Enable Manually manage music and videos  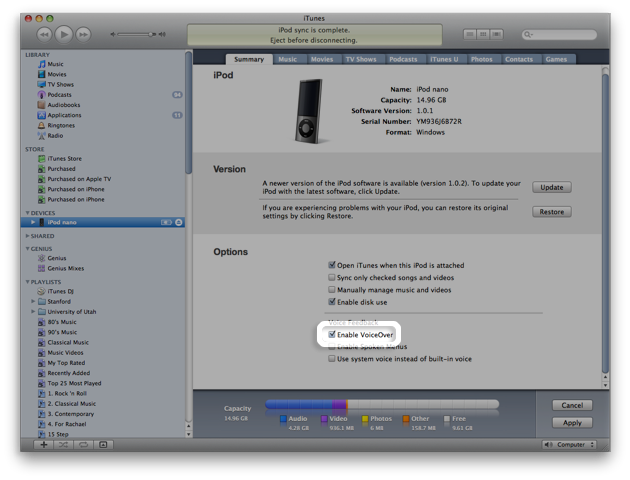pyautogui.click(x=332, y=290)
